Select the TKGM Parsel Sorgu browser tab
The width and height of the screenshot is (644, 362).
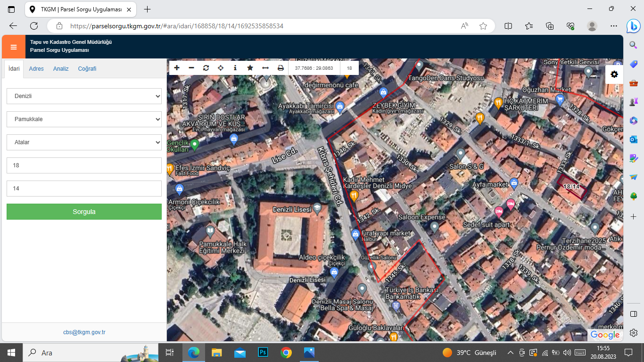tap(81, 9)
